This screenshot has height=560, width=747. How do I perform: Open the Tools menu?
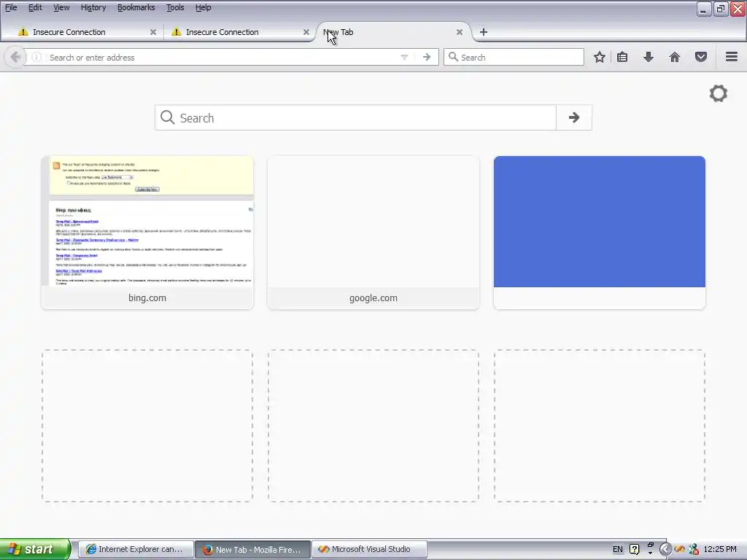coord(175,7)
